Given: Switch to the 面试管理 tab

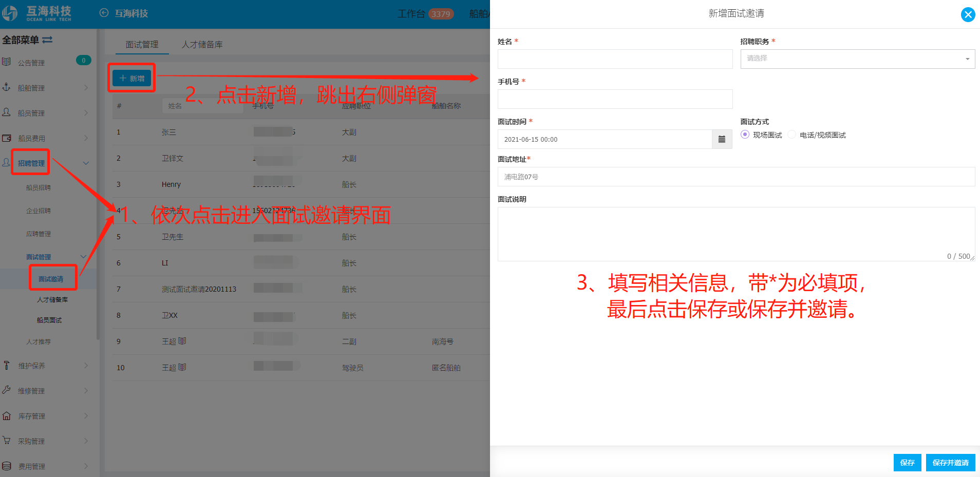Looking at the screenshot, I should [142, 45].
